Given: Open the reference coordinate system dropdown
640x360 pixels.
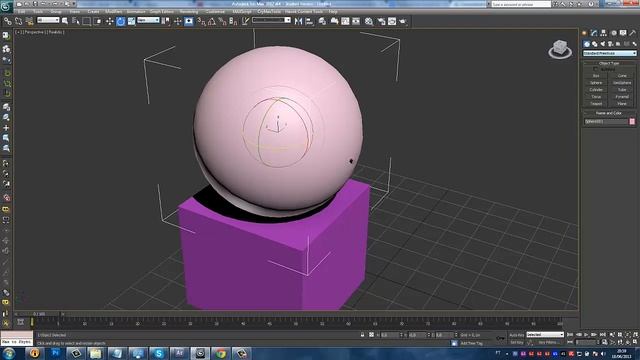Looking at the screenshot, I should pyautogui.click(x=148, y=20).
